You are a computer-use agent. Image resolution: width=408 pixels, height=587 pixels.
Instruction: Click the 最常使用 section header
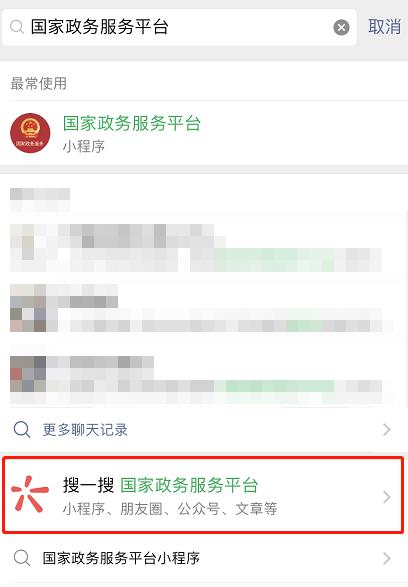click(39, 83)
